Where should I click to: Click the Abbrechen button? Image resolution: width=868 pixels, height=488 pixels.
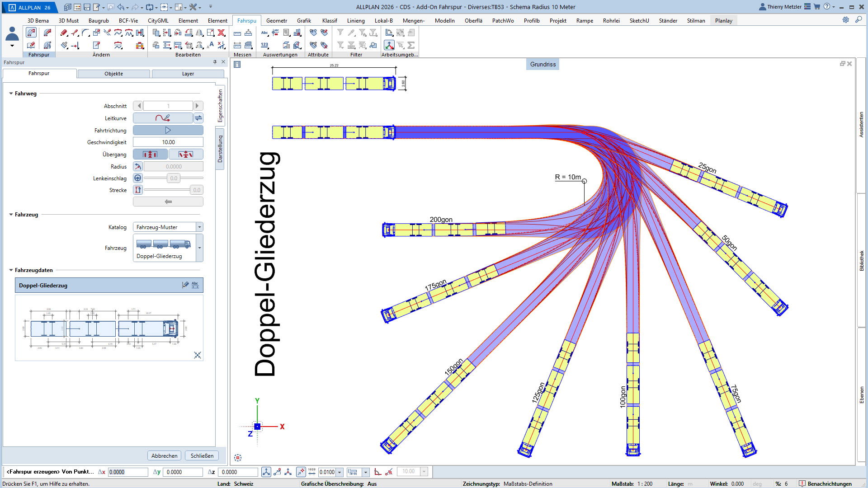pyautogui.click(x=164, y=455)
